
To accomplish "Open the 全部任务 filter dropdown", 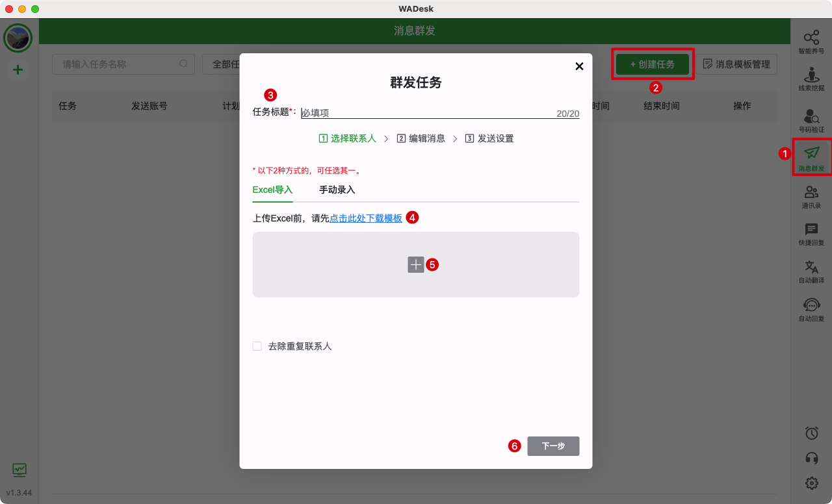I will coord(222,64).
